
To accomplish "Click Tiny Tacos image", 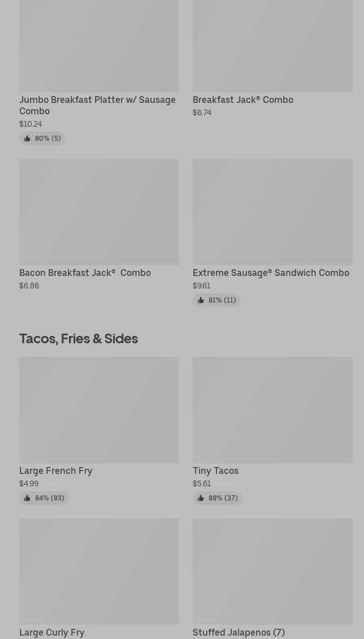I will pyautogui.click(x=272, y=409).
